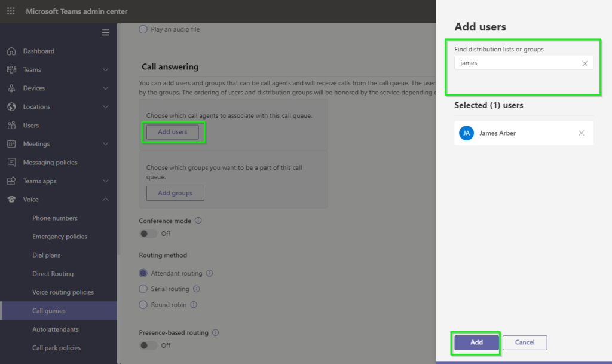Click the Locations globe icon
Image resolution: width=612 pixels, height=364 pixels.
(x=11, y=106)
